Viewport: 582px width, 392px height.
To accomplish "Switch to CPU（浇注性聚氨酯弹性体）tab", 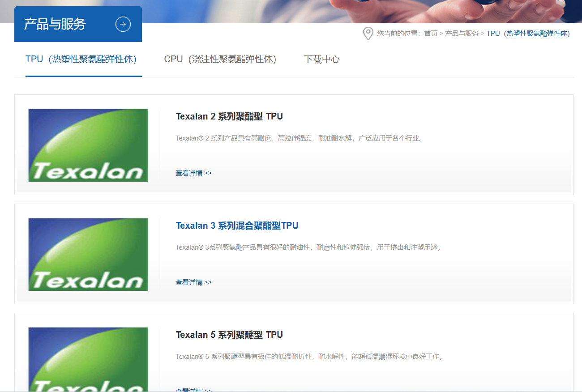I will coord(220,59).
